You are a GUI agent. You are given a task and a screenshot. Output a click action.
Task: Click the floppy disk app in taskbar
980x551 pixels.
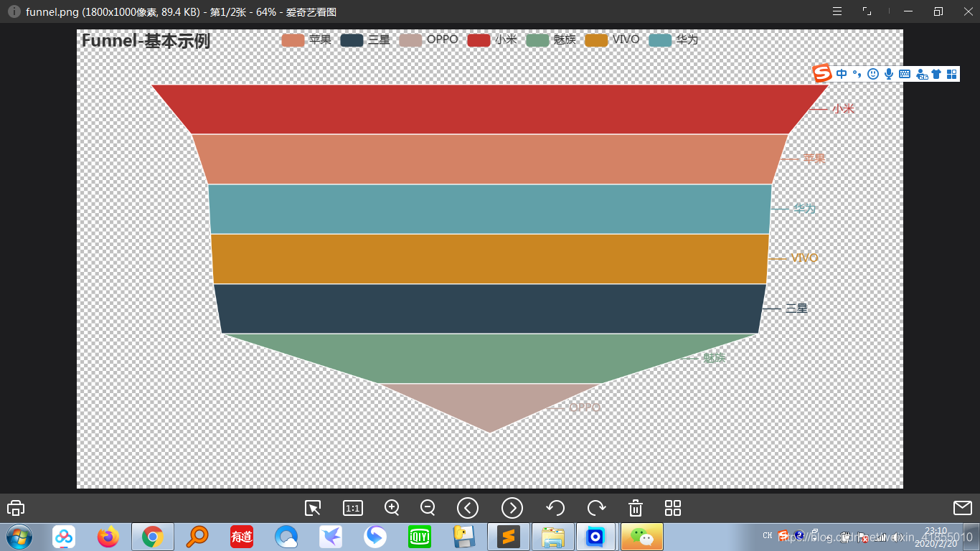point(464,536)
